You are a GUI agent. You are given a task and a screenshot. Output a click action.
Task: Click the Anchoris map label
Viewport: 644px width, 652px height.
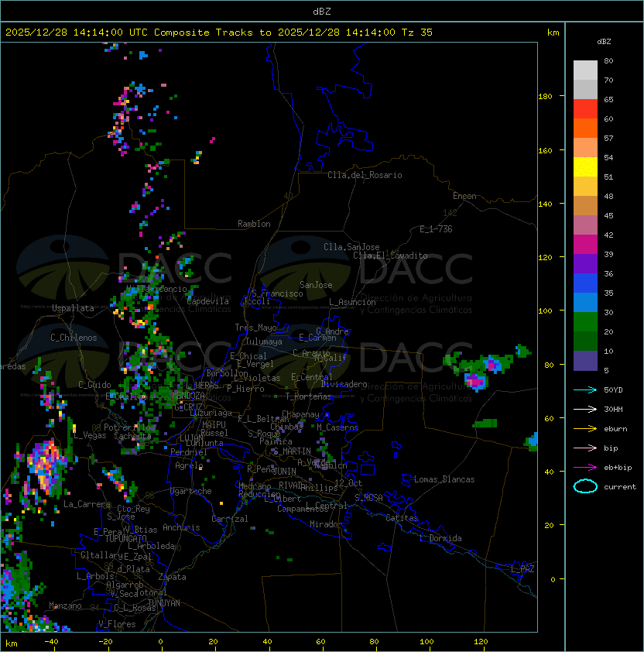point(181,527)
